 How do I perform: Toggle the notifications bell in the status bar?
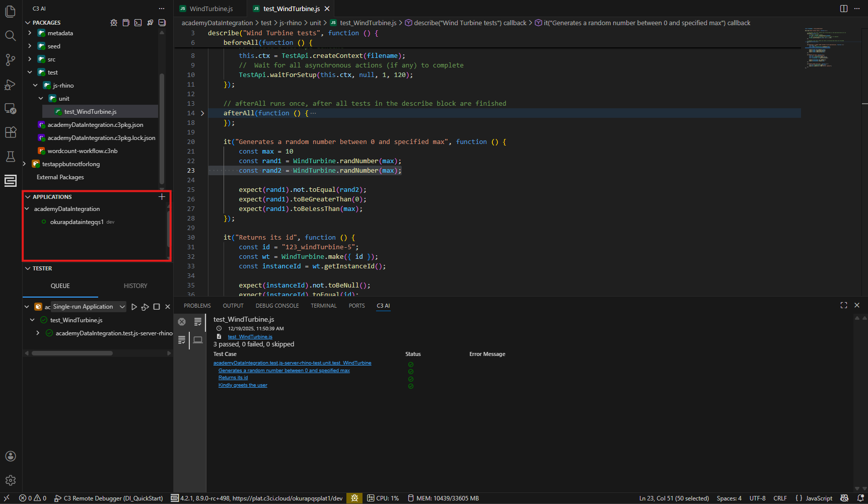[860, 498]
